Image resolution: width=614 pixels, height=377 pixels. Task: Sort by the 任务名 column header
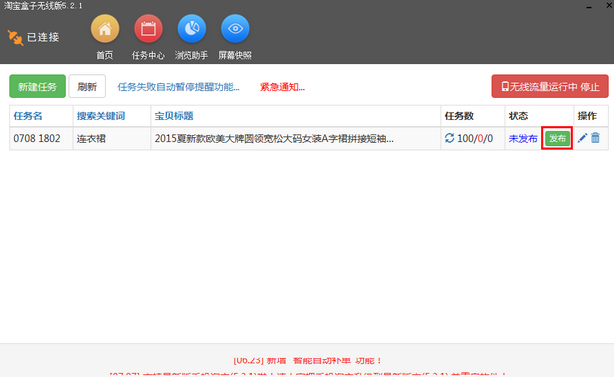point(28,116)
